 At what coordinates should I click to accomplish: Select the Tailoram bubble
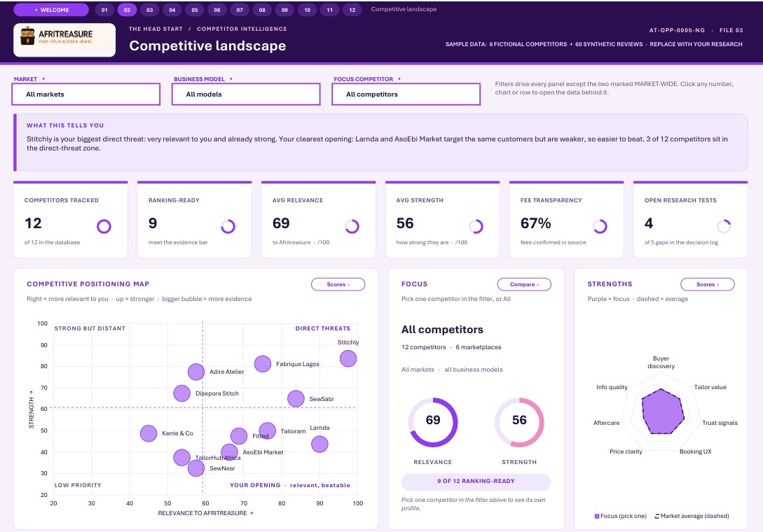(267, 430)
